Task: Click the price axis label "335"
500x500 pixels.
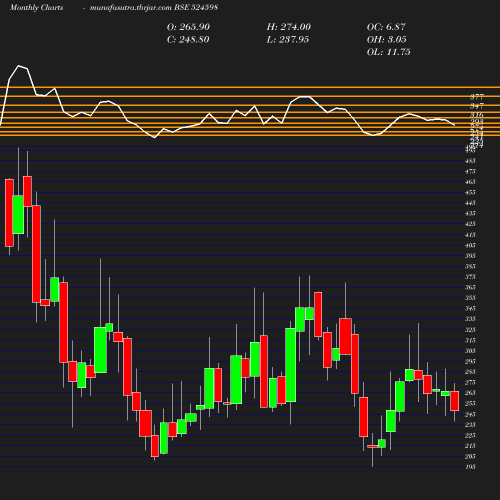Action: pyautogui.click(x=470, y=319)
